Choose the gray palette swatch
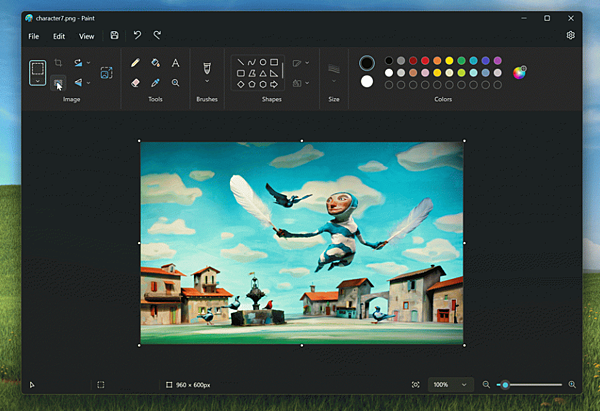 point(401,60)
